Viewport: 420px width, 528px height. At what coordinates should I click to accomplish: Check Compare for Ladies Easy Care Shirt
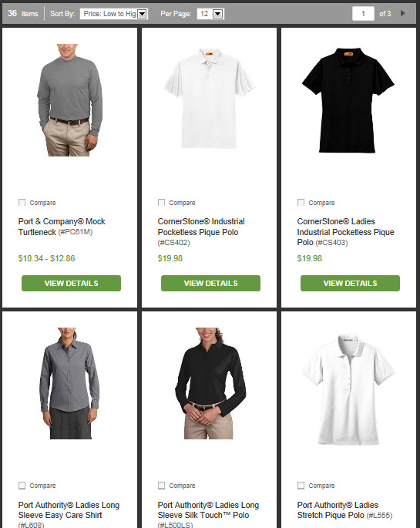(22, 486)
